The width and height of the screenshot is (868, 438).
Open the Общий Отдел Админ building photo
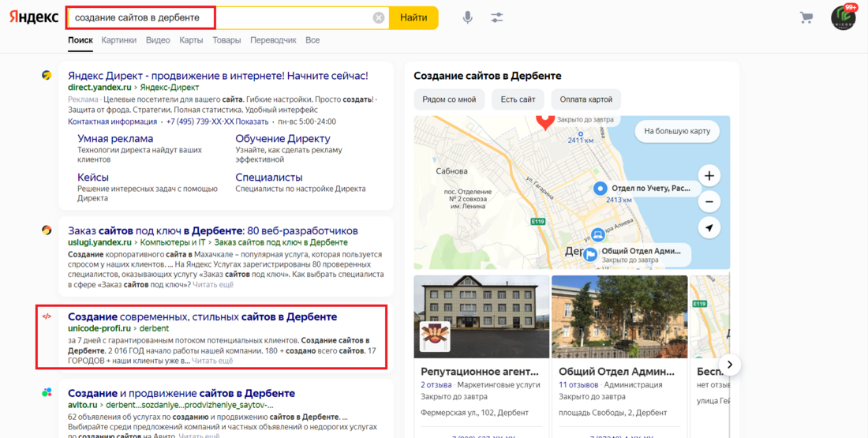(619, 316)
